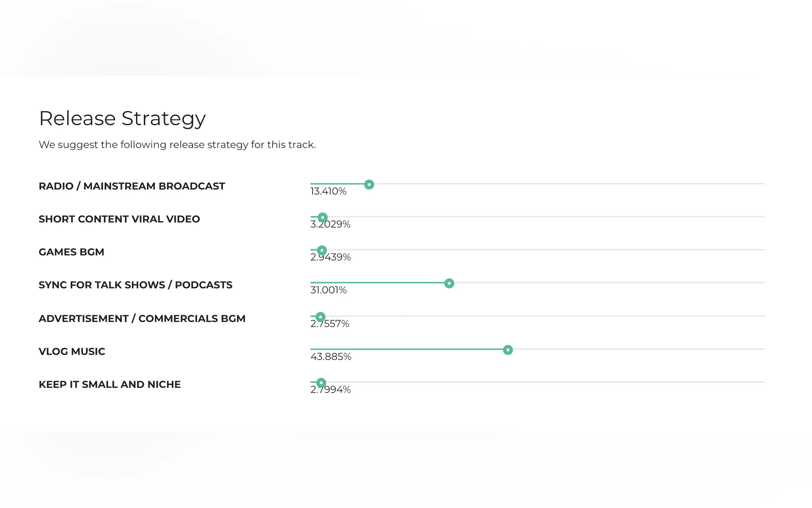This screenshot has width=812, height=508.
Task: Select the Radio / Mainstream Broadcast label
Action: 132,186
